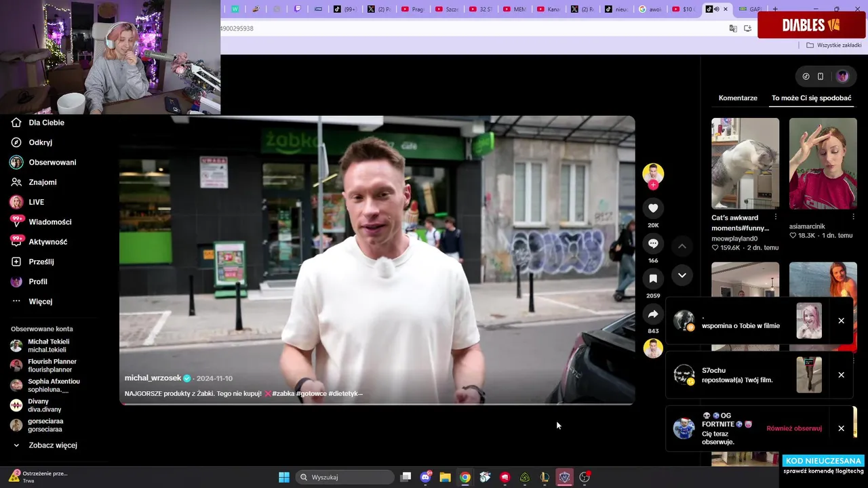Follow creator with red plus badge

click(x=653, y=185)
